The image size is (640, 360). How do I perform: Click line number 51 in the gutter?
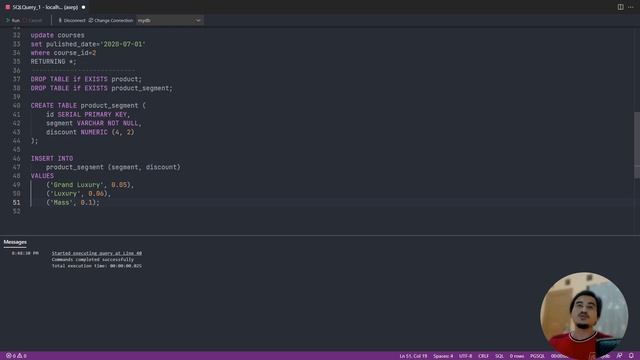point(16,202)
